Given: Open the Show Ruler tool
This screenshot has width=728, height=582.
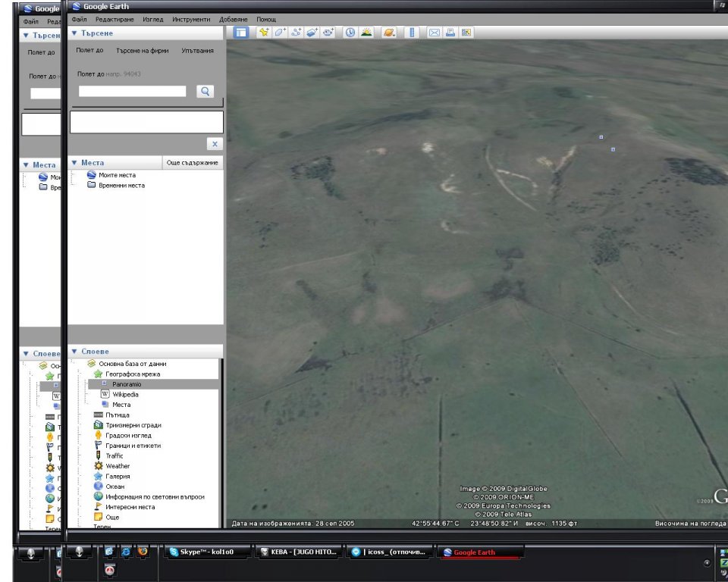Looking at the screenshot, I should [x=412, y=33].
